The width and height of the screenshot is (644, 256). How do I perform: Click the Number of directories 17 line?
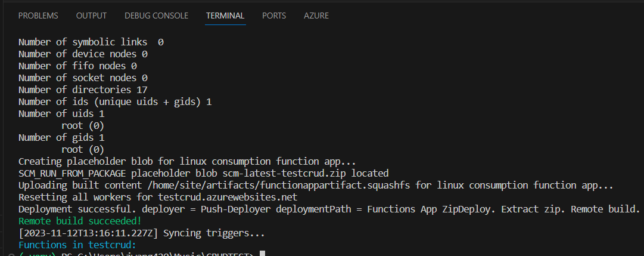coord(83,90)
